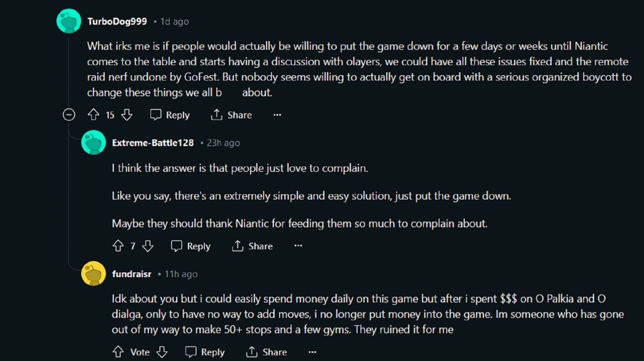Reply to Extreme-Battle128's comment
Viewport: 644px width, 361px height.
(x=191, y=246)
